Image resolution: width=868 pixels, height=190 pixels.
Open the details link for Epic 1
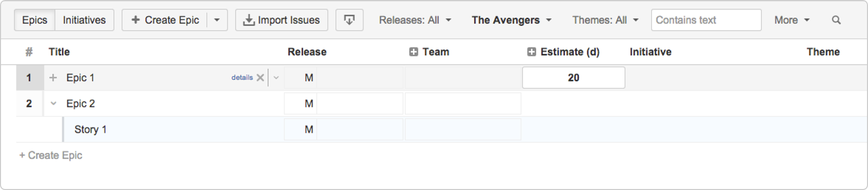click(242, 77)
